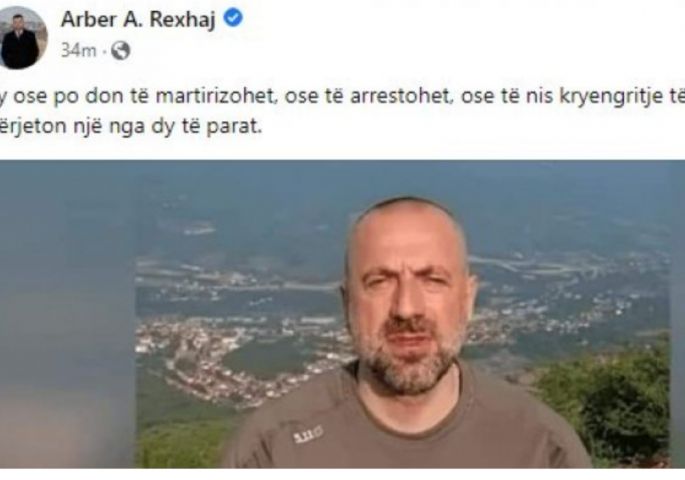Viewport: 685px width, 480px height.
Task: Click the blurred left edge of the photo
Action: point(68,314)
